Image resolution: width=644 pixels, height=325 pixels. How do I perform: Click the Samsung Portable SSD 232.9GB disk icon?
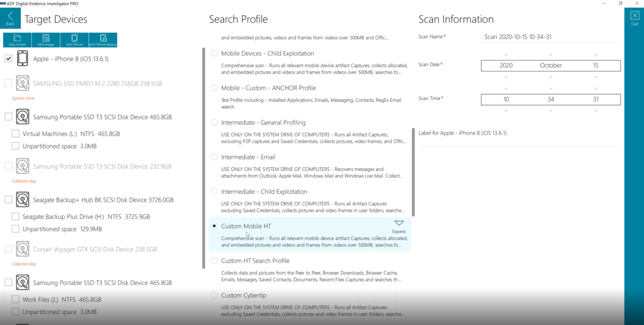pyautogui.click(x=23, y=166)
